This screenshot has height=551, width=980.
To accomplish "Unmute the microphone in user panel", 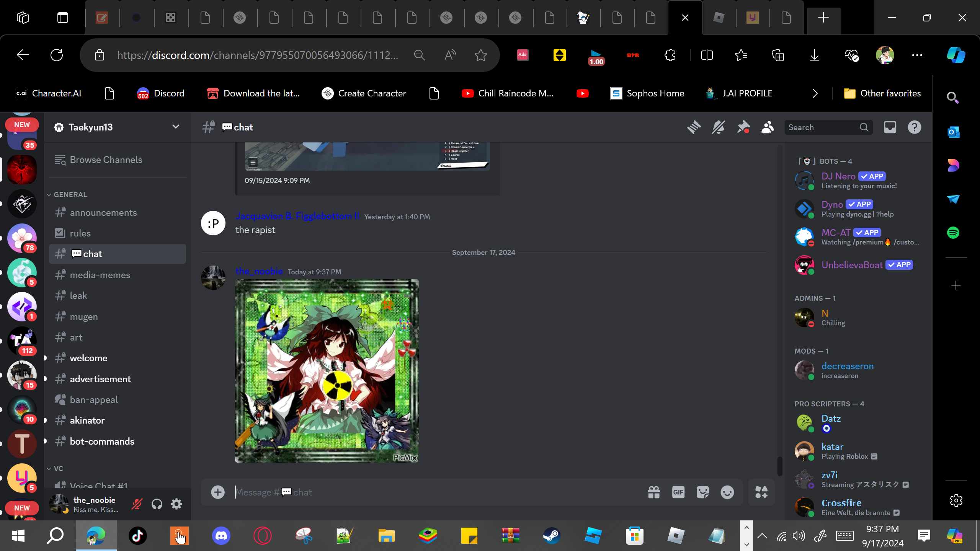I will (x=137, y=504).
